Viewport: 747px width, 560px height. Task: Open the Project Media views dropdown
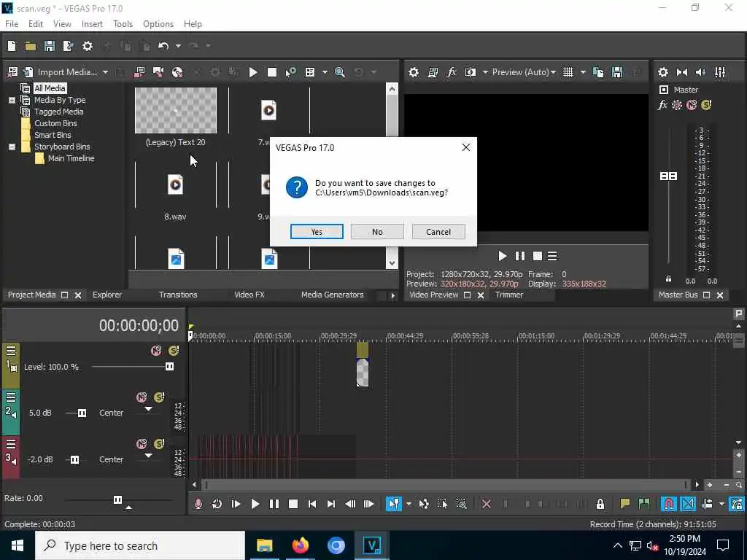tap(325, 72)
